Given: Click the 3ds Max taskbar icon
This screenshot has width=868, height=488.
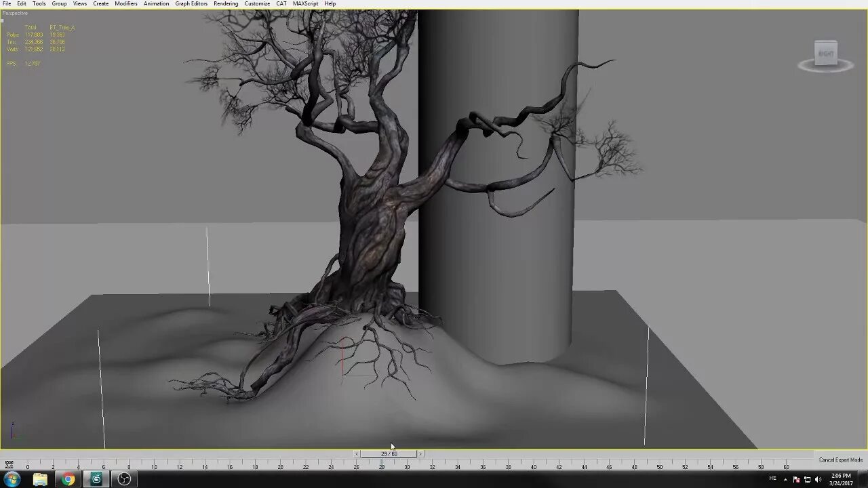Looking at the screenshot, I should [x=96, y=479].
